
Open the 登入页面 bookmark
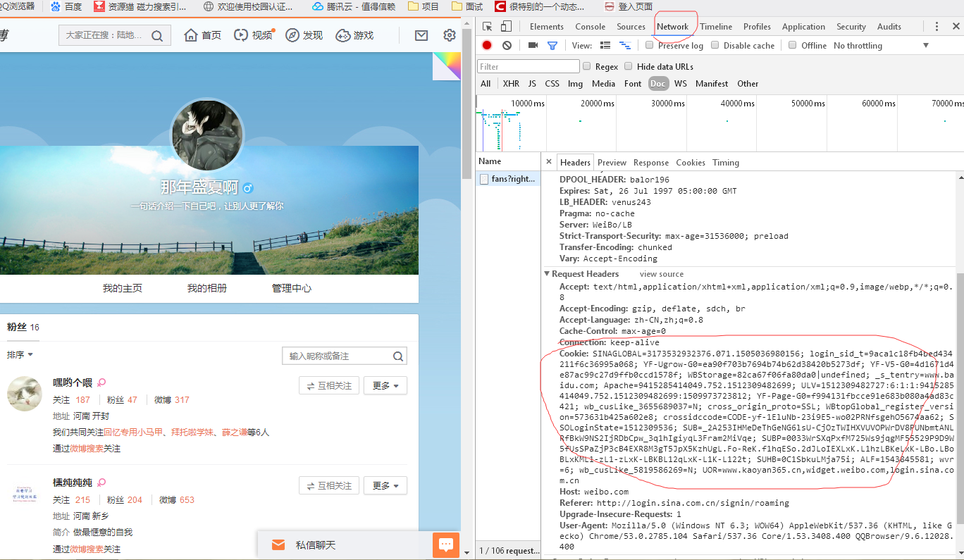click(x=629, y=6)
